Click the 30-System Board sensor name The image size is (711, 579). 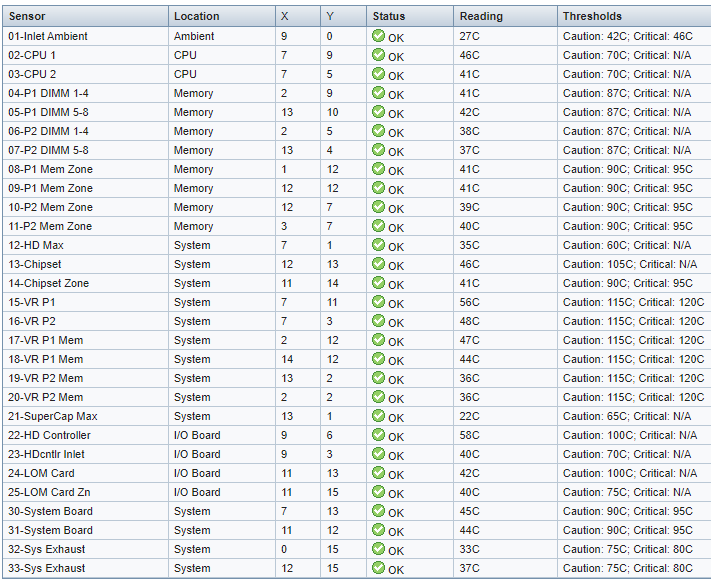(50, 511)
